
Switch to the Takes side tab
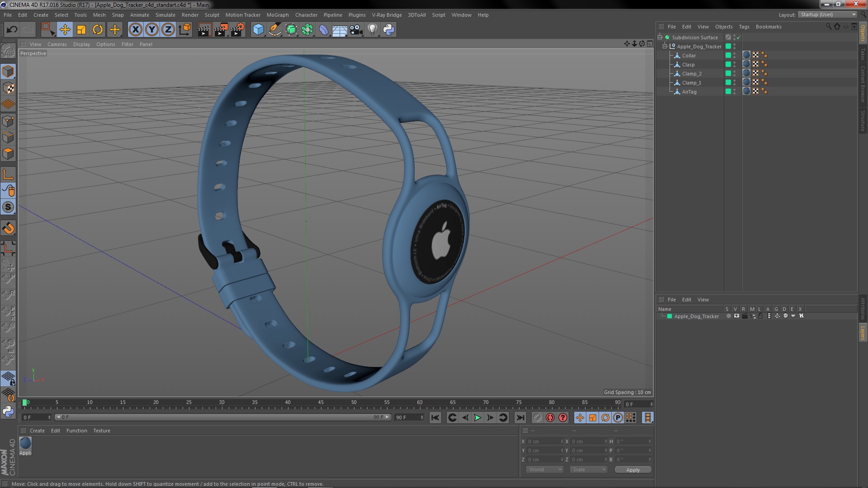(863, 54)
